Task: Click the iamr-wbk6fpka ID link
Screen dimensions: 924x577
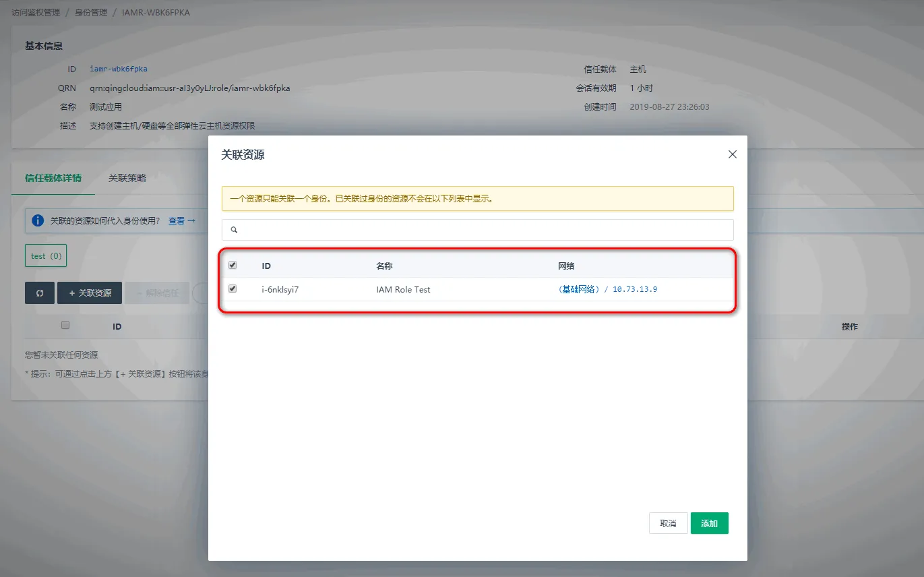Action: (119, 69)
